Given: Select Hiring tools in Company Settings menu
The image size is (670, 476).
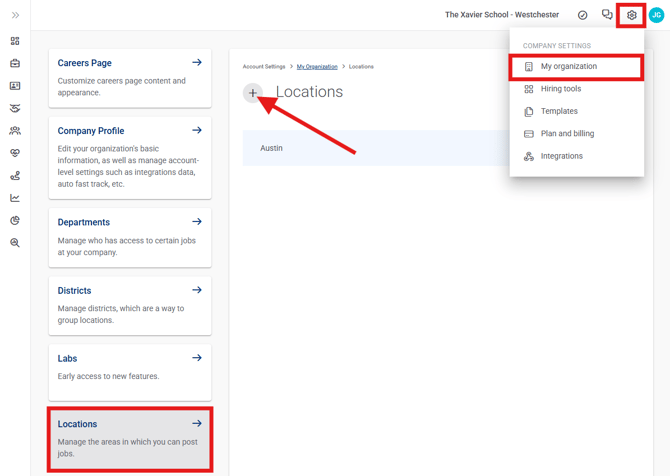Looking at the screenshot, I should [x=576, y=89].
